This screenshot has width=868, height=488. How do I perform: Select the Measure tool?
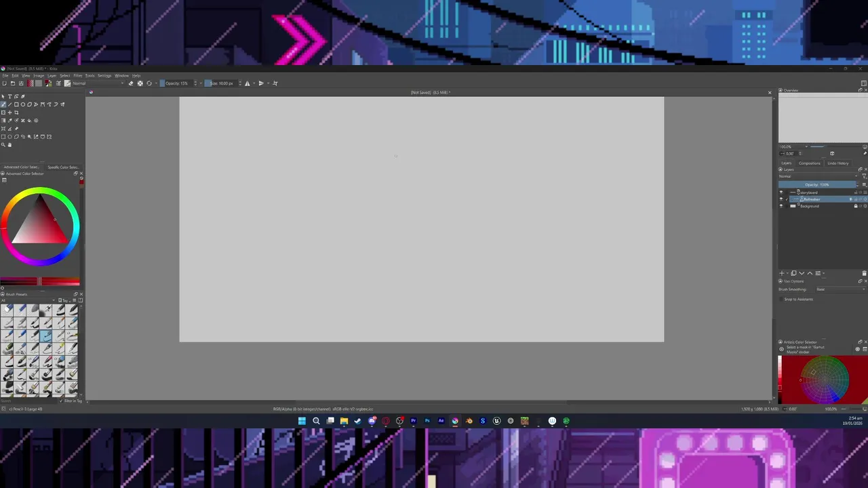[9, 129]
